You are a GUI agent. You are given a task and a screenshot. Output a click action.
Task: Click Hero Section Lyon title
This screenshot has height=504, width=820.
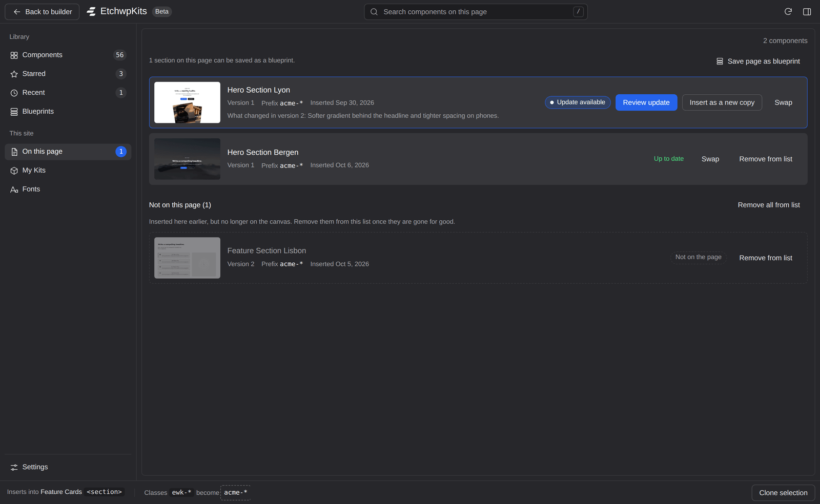point(258,90)
